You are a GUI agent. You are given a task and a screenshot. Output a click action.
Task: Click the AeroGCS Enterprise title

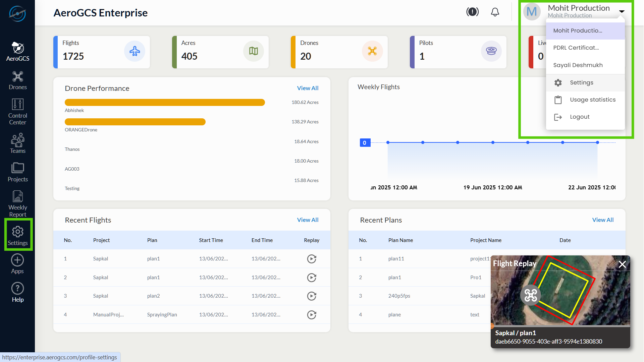101,13
